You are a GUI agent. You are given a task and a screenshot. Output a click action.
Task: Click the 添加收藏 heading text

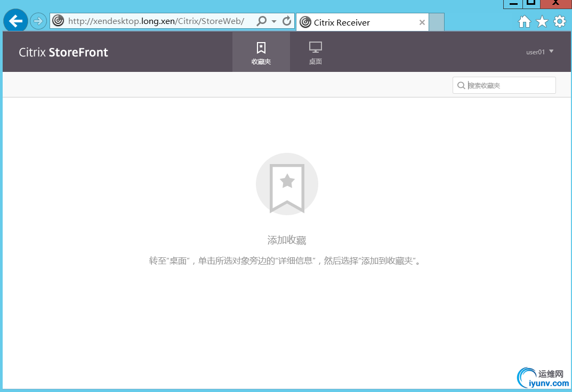[x=287, y=240]
